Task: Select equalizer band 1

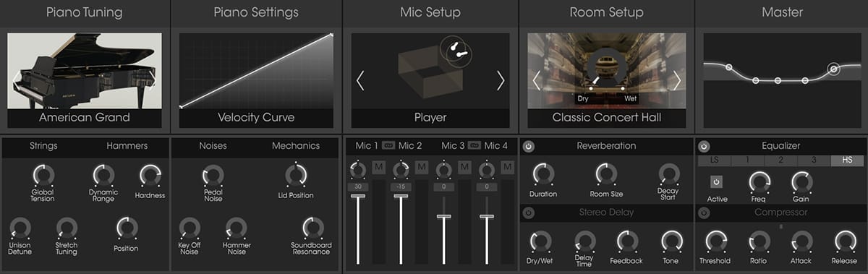Action: (x=749, y=160)
